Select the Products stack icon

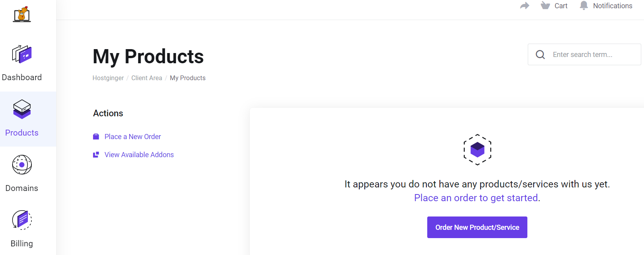point(22,109)
